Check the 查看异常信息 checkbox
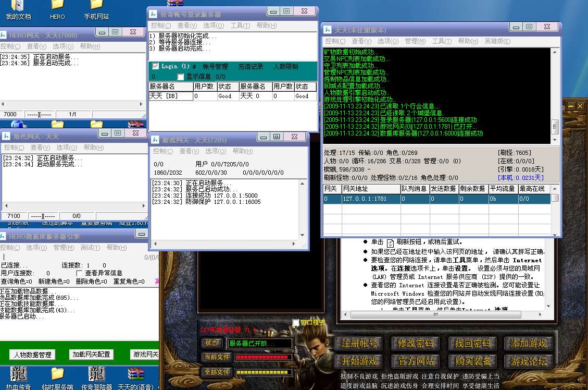This screenshot has height=390, width=588. 79,273
